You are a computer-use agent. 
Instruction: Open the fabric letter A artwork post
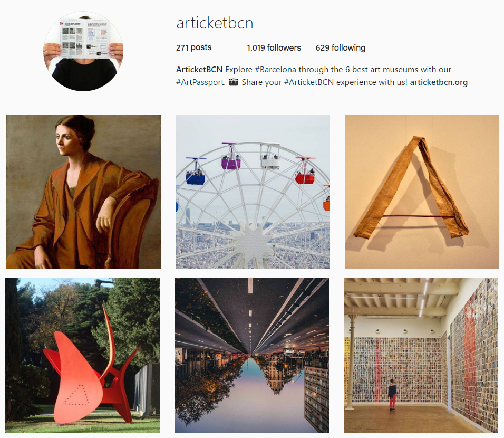(x=422, y=192)
